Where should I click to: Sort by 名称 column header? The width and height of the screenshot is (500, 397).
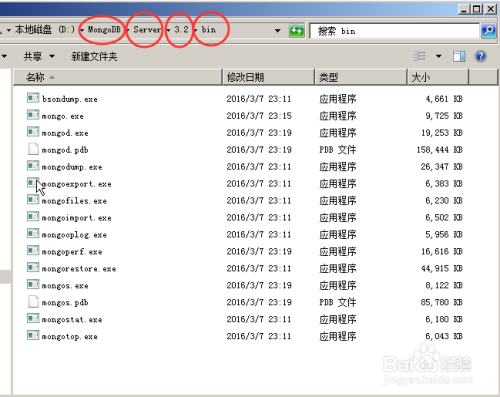118,77
